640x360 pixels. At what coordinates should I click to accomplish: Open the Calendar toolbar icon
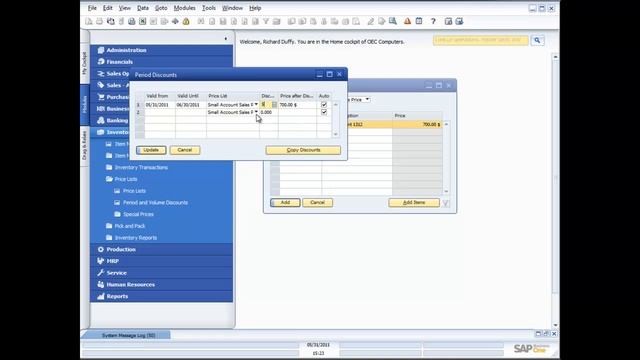tap(419, 21)
